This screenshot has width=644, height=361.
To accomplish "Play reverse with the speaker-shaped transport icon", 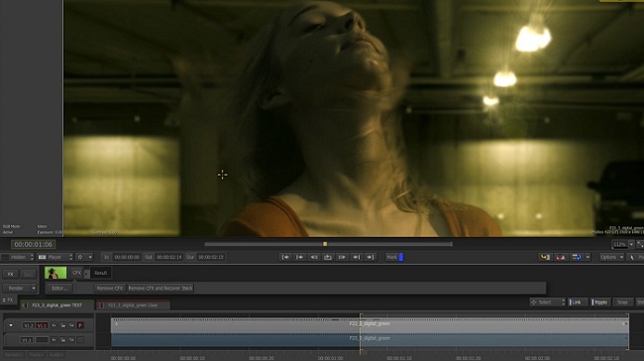I will pyautogui.click(x=314, y=257).
